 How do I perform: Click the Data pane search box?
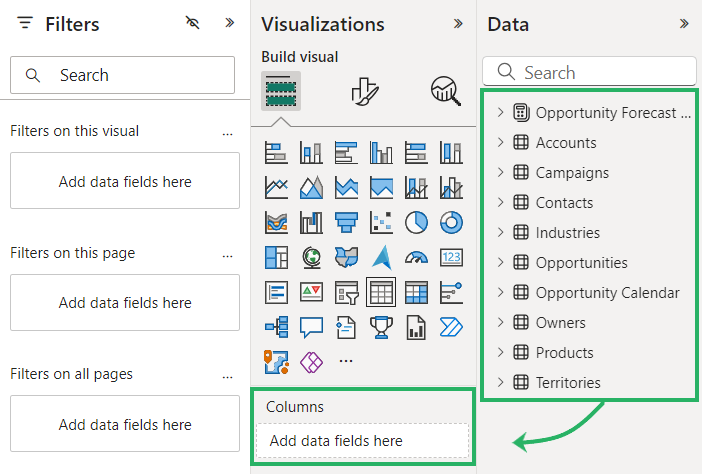(x=590, y=72)
